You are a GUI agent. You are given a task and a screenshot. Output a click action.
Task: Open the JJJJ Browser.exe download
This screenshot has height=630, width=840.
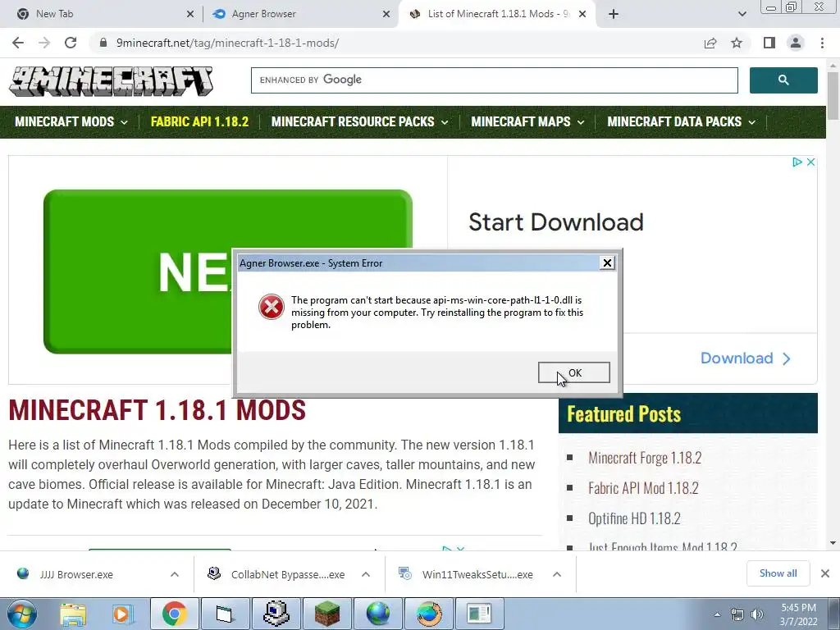coord(76,574)
